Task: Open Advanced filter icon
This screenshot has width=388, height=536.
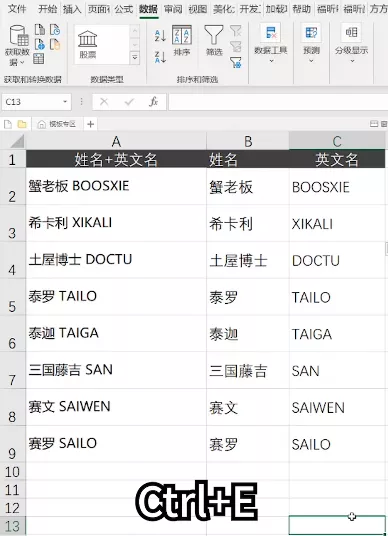Action: (236, 62)
